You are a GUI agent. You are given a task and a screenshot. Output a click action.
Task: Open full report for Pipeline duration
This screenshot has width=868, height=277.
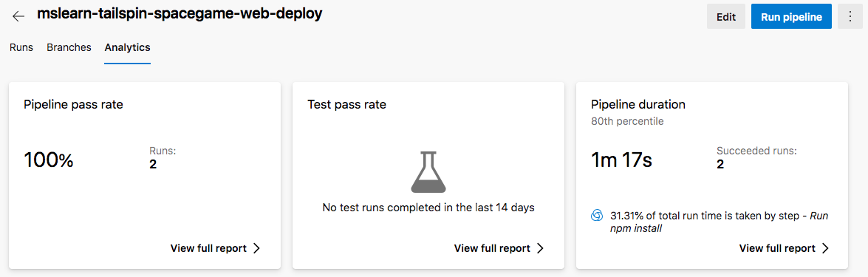pos(784,248)
